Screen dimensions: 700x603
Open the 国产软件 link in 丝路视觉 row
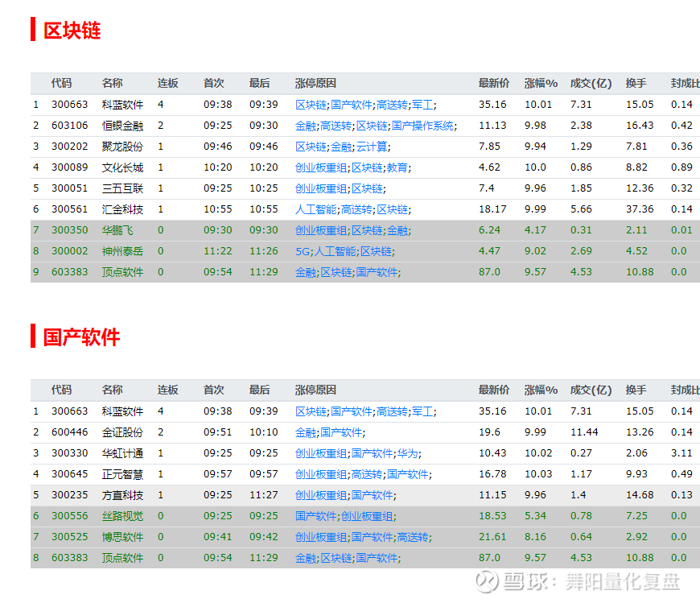coord(316,516)
